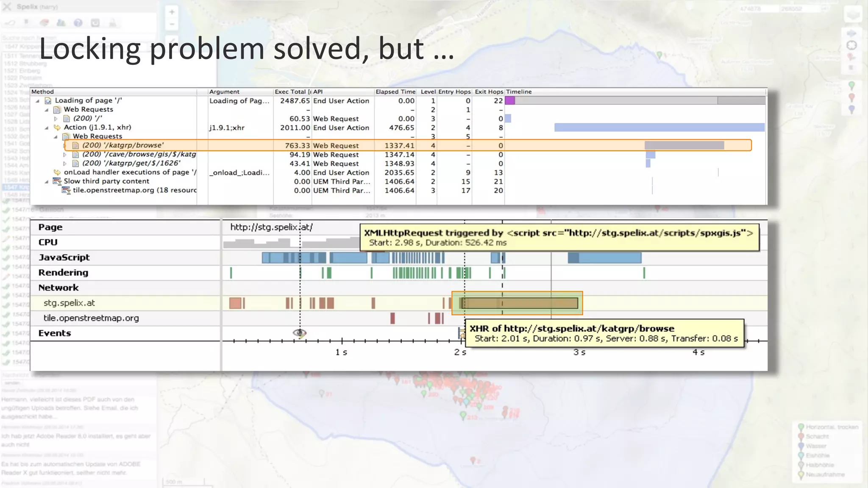Expand the '/katgrp/get/$/1626' request node
This screenshot has width=868, height=488.
click(x=65, y=164)
